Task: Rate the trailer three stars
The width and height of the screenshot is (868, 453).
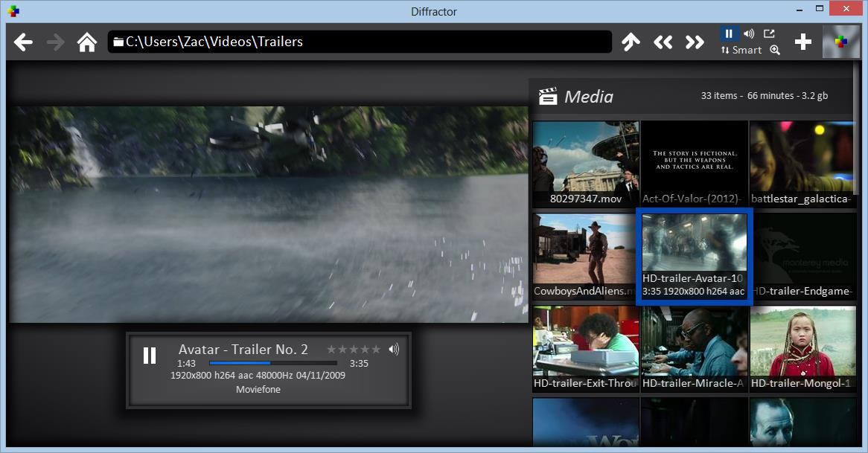Action: [x=354, y=350]
